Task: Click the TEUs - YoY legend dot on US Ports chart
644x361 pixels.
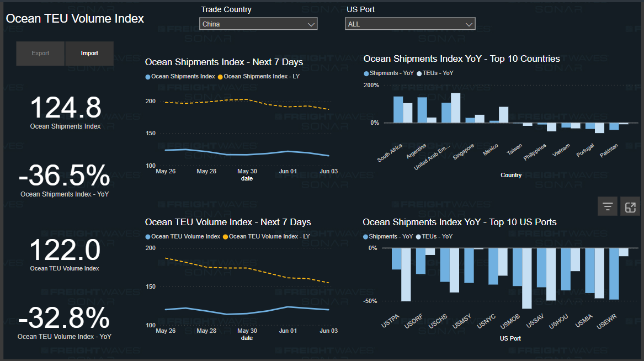Action: (x=418, y=236)
